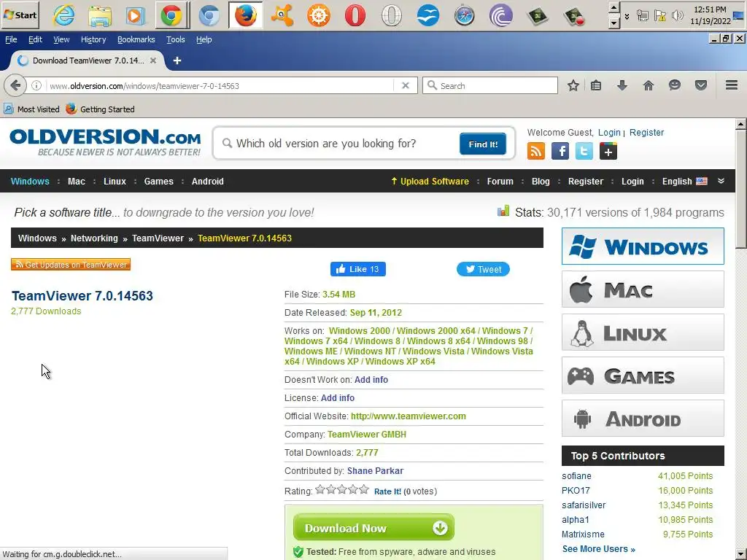Go to Firefox home page icon
This screenshot has height=560, width=747.
tap(649, 86)
